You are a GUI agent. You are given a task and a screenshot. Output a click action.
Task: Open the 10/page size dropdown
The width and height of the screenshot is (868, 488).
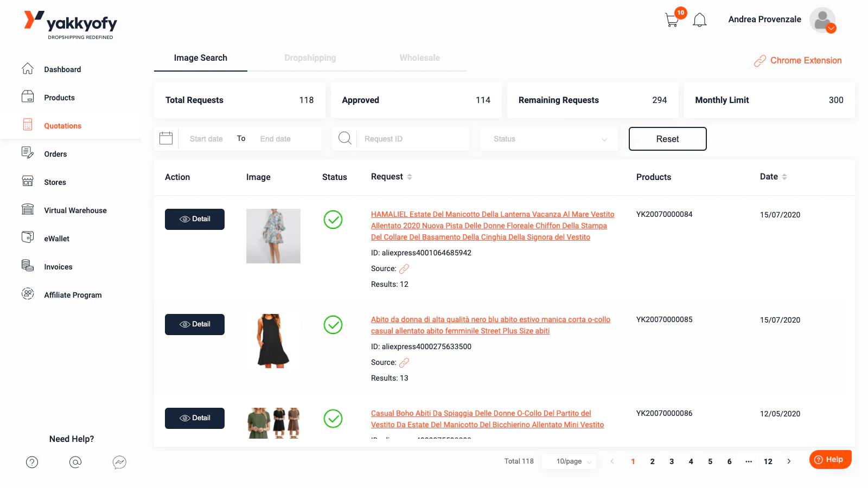573,461
